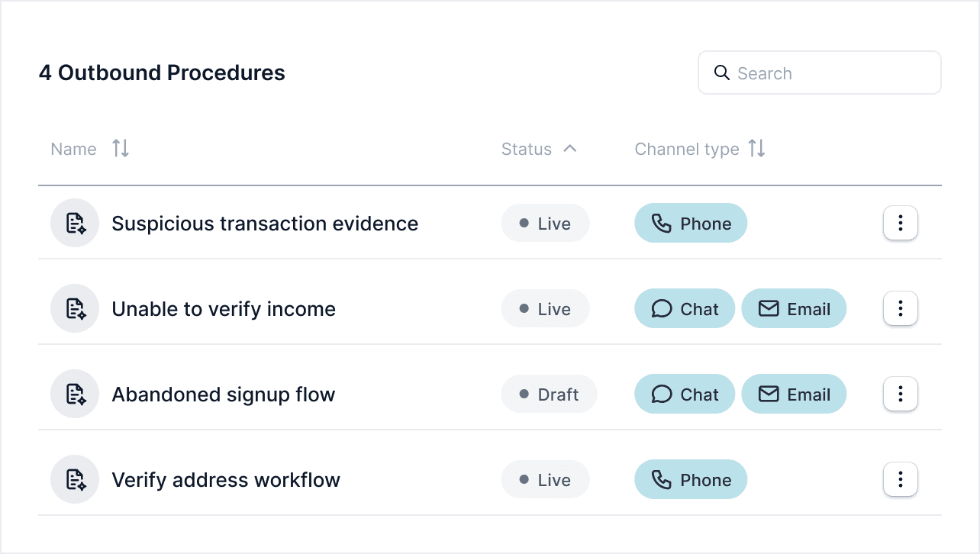
Task: Click the sort arrows beside Channel type
Action: (x=756, y=149)
